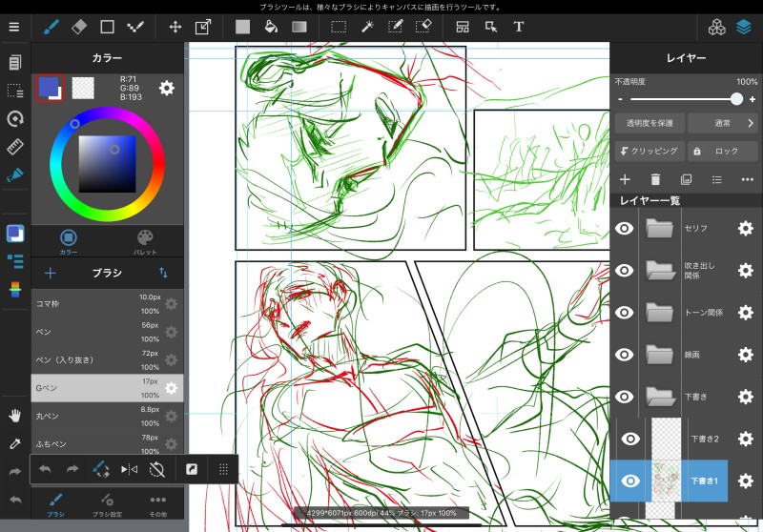
Task: Select the Brush tool in top toolbar
Action: click(x=52, y=27)
